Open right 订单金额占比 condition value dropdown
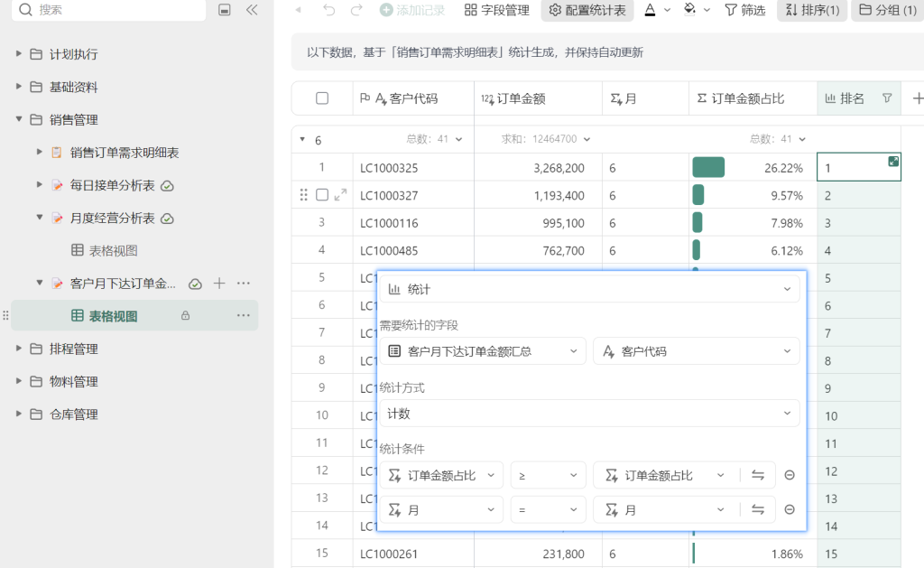This screenshot has height=568, width=924. point(665,475)
